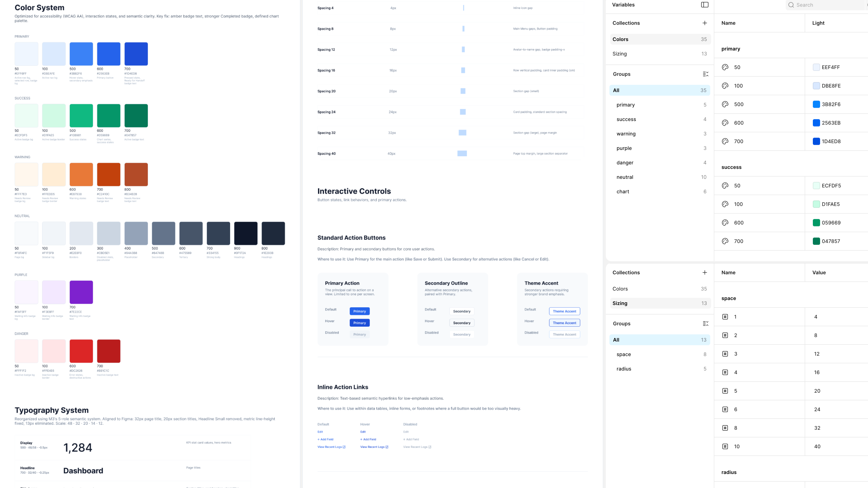Click the default Theme Accent button
Screen dimensions: 868x488
point(564,311)
